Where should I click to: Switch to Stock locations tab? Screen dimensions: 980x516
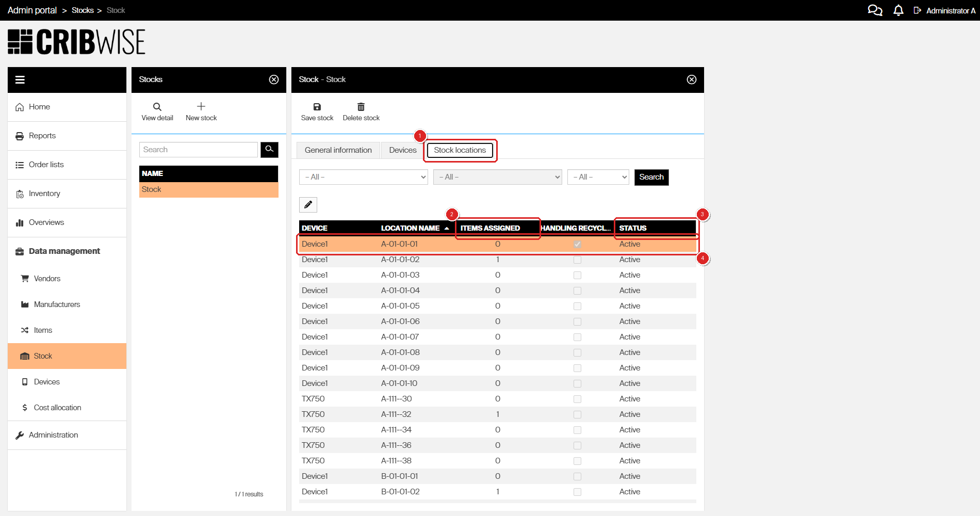(460, 150)
